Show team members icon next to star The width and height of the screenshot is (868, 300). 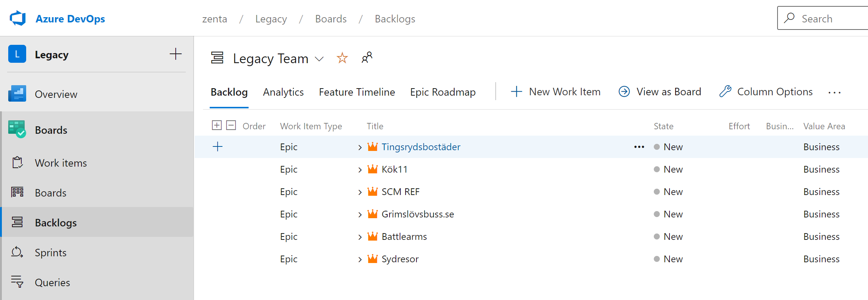click(367, 58)
